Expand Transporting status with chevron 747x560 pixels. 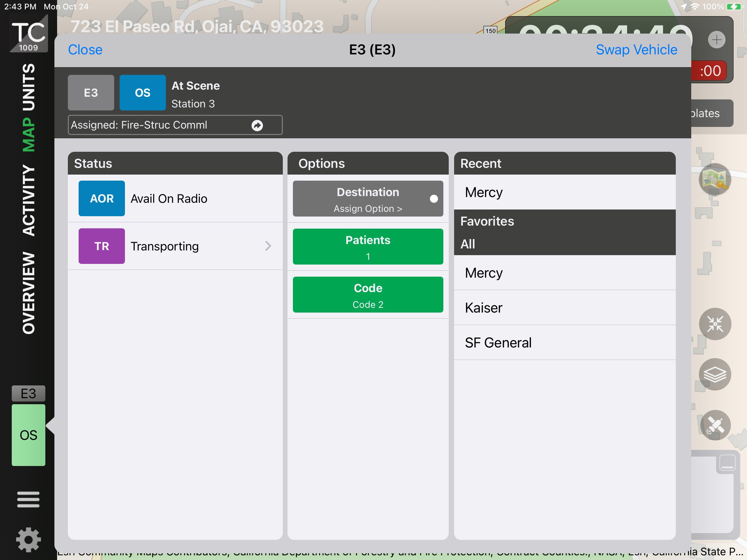tap(268, 246)
